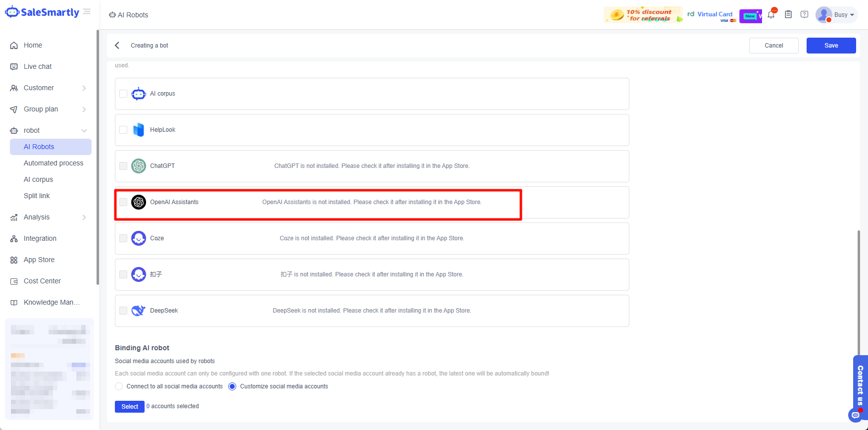Click the HelpLook logo icon
The height and width of the screenshot is (430, 868).
pos(139,130)
